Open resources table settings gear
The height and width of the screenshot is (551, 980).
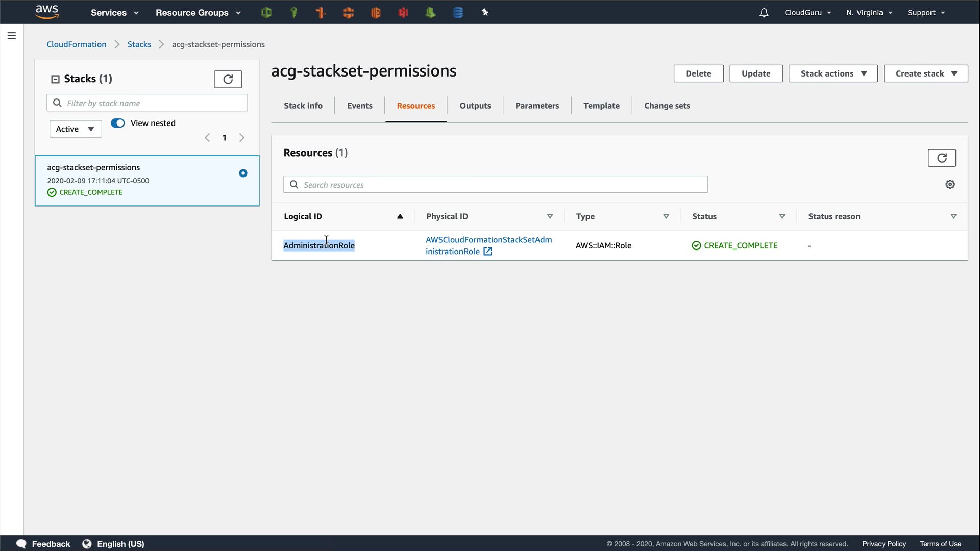click(x=950, y=185)
